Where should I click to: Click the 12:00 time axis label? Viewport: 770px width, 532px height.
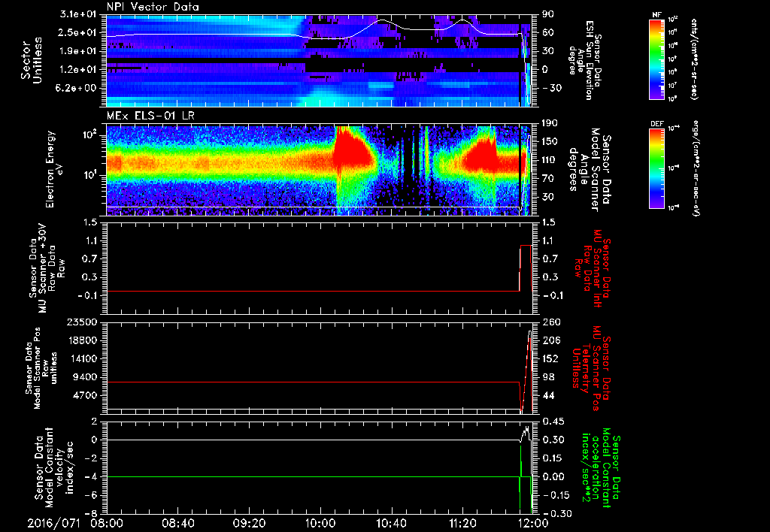(533, 523)
